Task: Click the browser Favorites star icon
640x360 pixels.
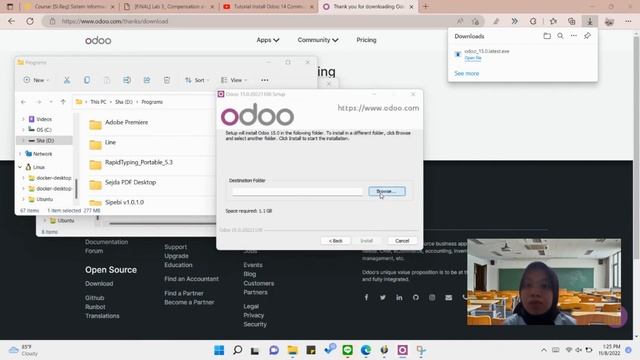Action: 553,21
